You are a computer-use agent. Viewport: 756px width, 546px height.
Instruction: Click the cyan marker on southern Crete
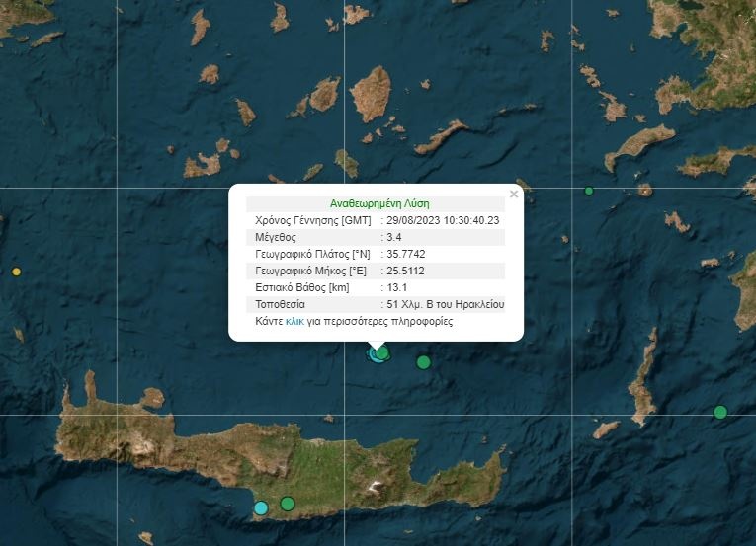(261, 507)
